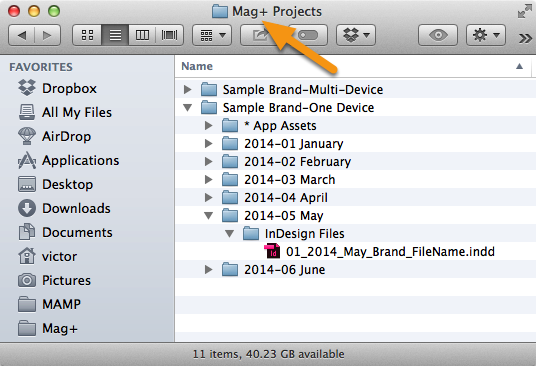Viewport: 536px width, 366px height.
Task: Select the Sample Brand-One Device folder icon
Action: 209,108
